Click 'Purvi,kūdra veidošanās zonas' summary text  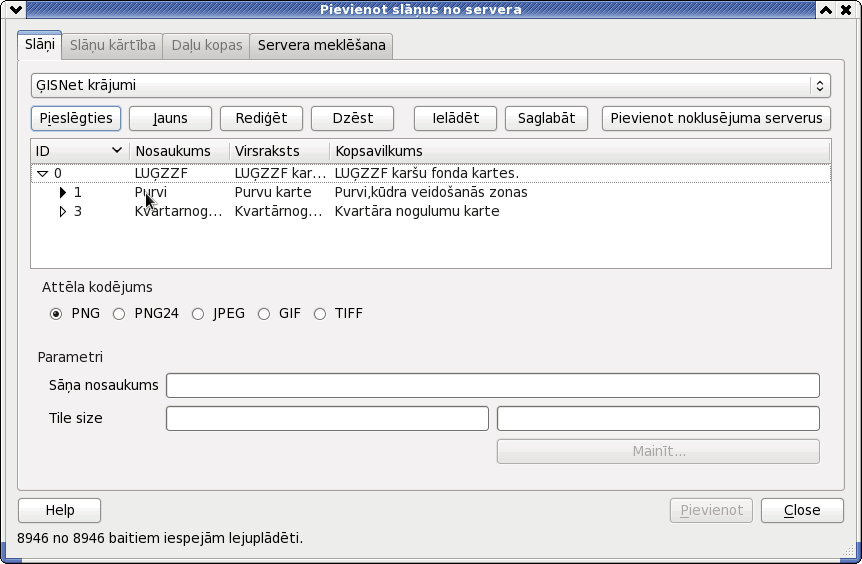point(431,192)
